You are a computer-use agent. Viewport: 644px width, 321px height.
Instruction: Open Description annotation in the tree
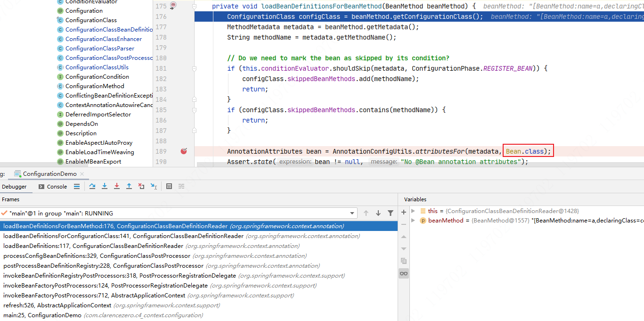coord(81,133)
